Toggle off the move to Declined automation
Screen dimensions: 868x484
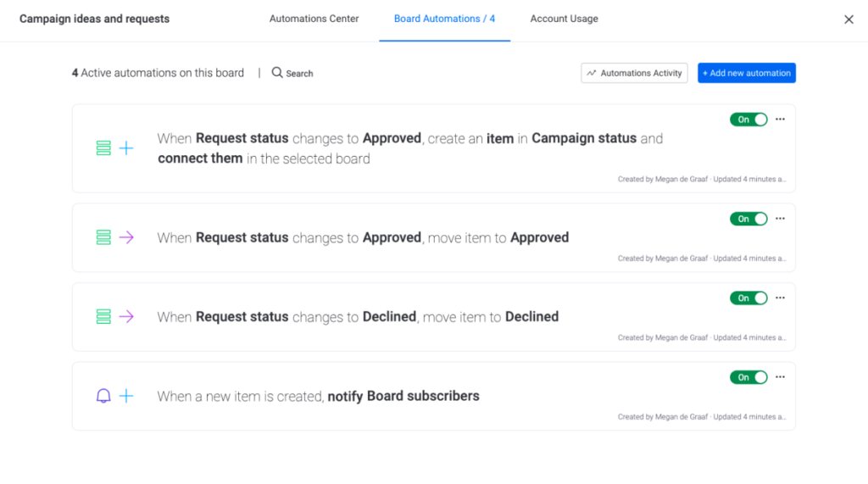pos(748,298)
